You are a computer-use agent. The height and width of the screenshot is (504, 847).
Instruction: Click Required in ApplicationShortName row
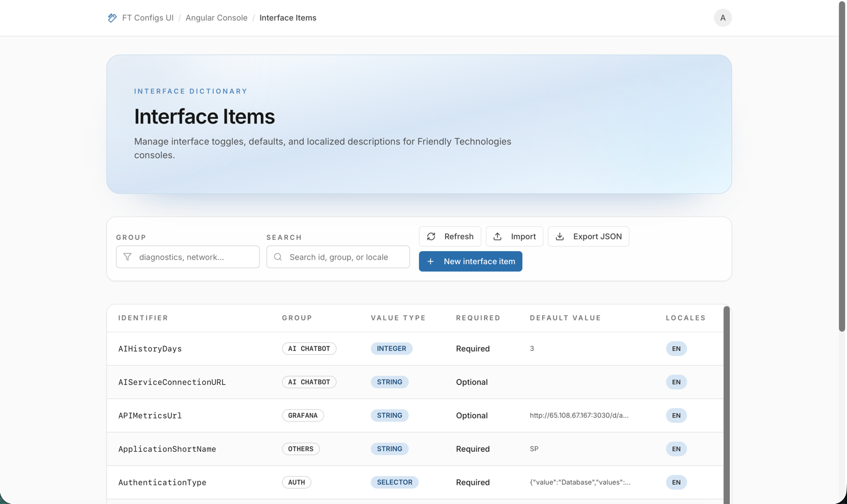click(x=473, y=449)
